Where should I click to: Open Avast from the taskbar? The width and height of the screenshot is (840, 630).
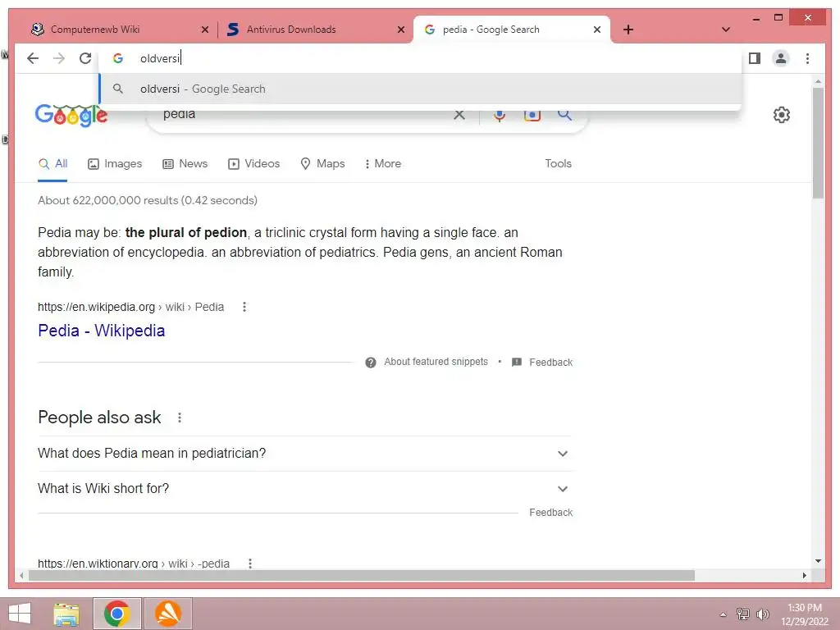pyautogui.click(x=167, y=614)
